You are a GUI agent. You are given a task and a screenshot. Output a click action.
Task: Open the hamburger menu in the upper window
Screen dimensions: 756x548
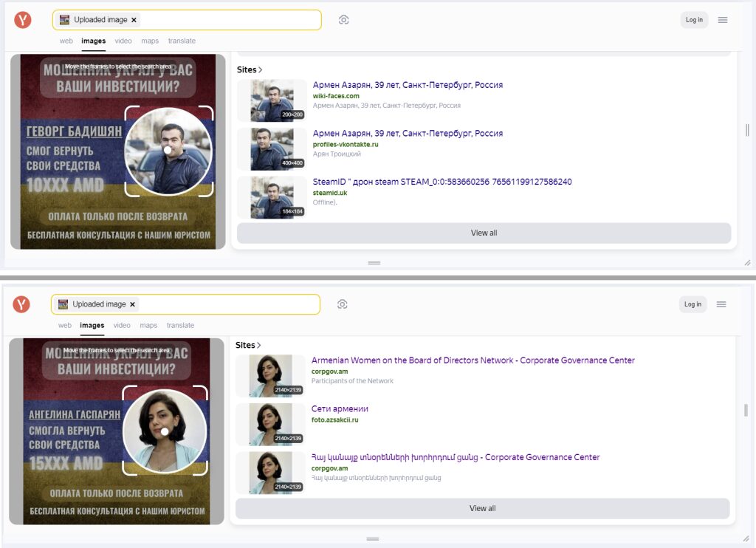(723, 20)
